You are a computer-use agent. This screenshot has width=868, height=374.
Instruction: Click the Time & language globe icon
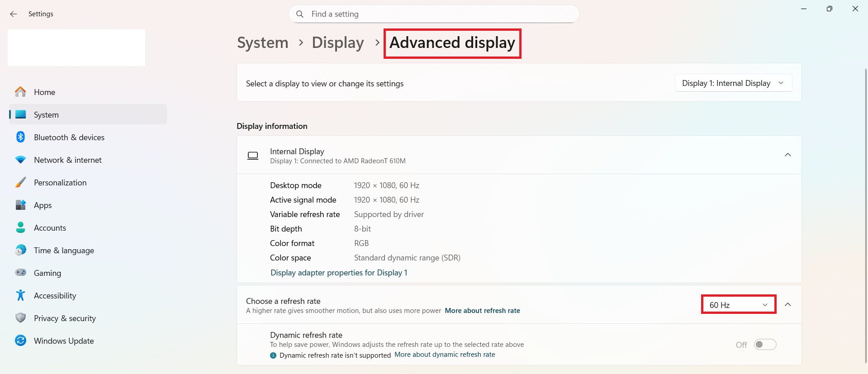tap(20, 250)
